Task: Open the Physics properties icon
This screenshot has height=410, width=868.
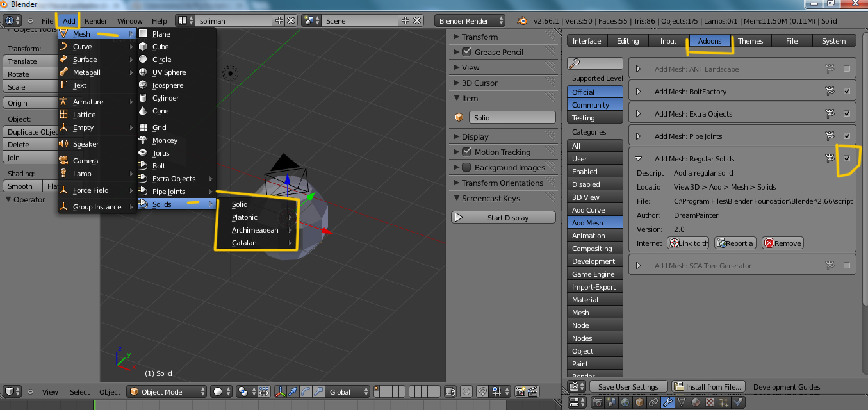Action: pos(738,402)
